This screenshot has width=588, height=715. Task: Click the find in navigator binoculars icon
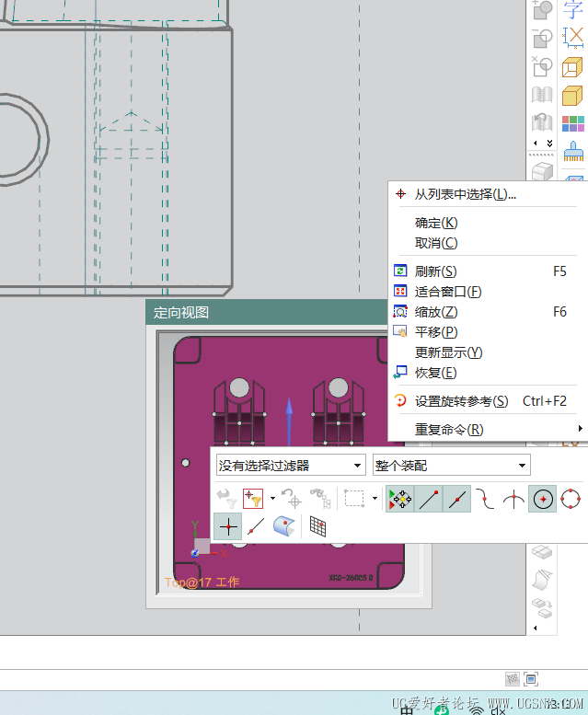pyautogui.click(x=320, y=499)
